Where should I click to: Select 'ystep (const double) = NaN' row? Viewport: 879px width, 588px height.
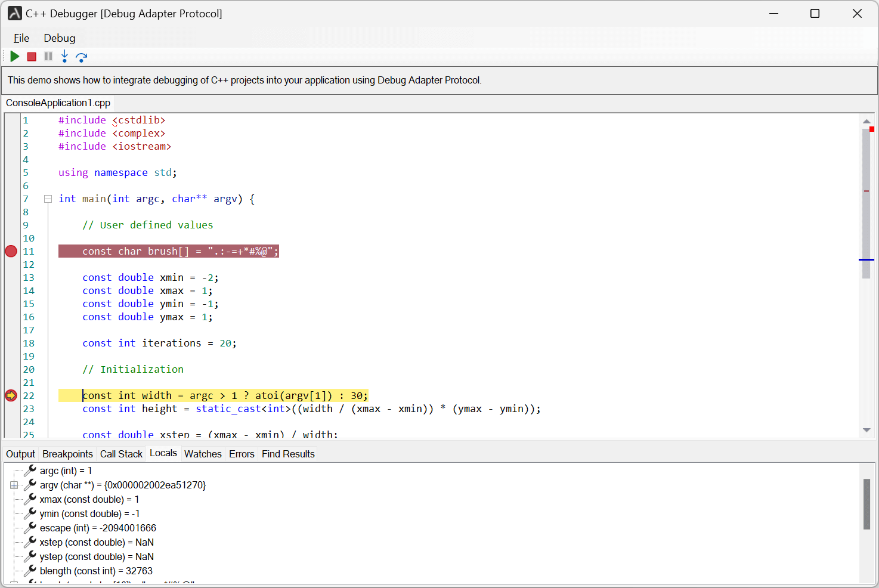point(97,557)
